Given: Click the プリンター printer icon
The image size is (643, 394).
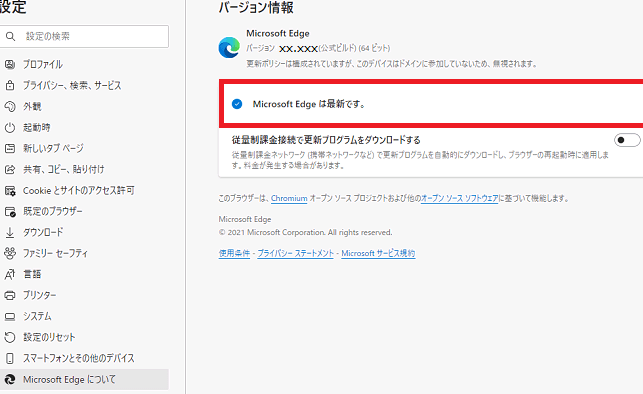Looking at the screenshot, I should (10, 295).
